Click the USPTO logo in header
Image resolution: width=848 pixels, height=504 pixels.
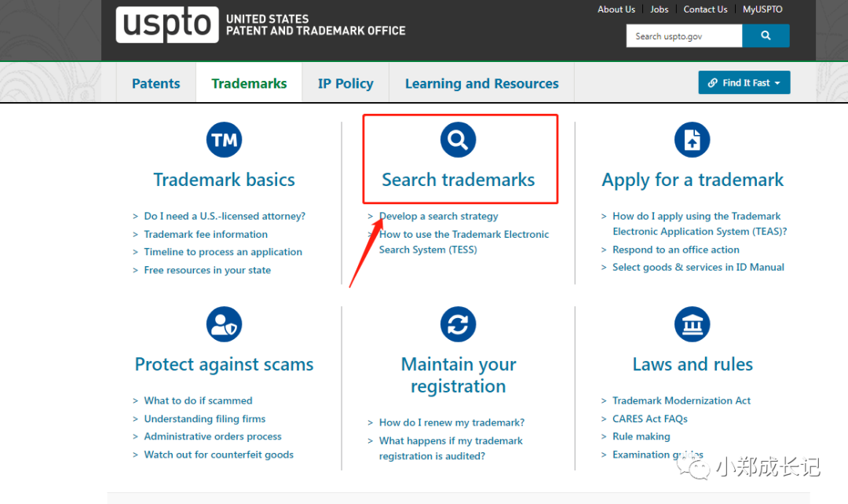pyautogui.click(x=167, y=25)
